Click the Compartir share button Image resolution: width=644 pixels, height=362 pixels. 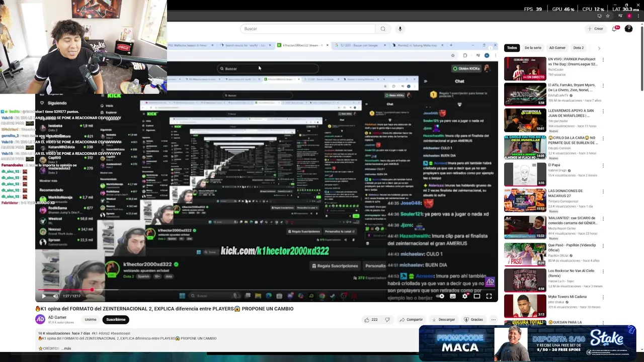(411, 320)
